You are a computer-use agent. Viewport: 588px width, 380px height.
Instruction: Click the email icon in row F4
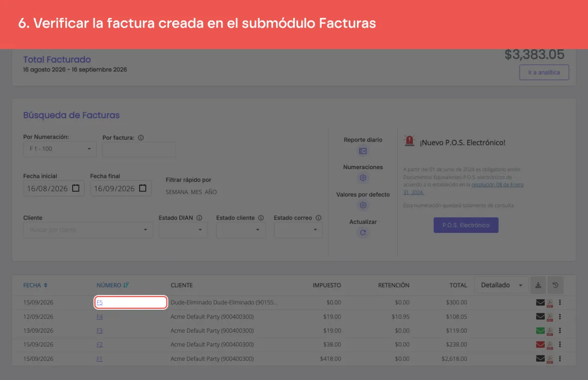click(540, 317)
